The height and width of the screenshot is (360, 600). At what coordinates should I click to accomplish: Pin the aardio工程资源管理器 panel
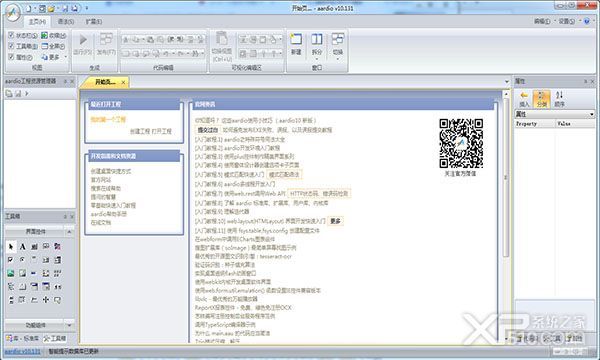65,81
